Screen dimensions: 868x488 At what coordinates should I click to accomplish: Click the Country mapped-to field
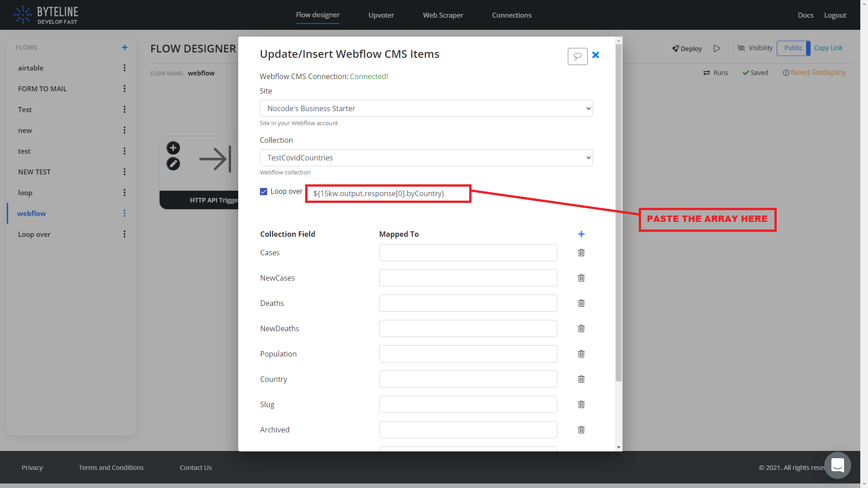(x=468, y=379)
